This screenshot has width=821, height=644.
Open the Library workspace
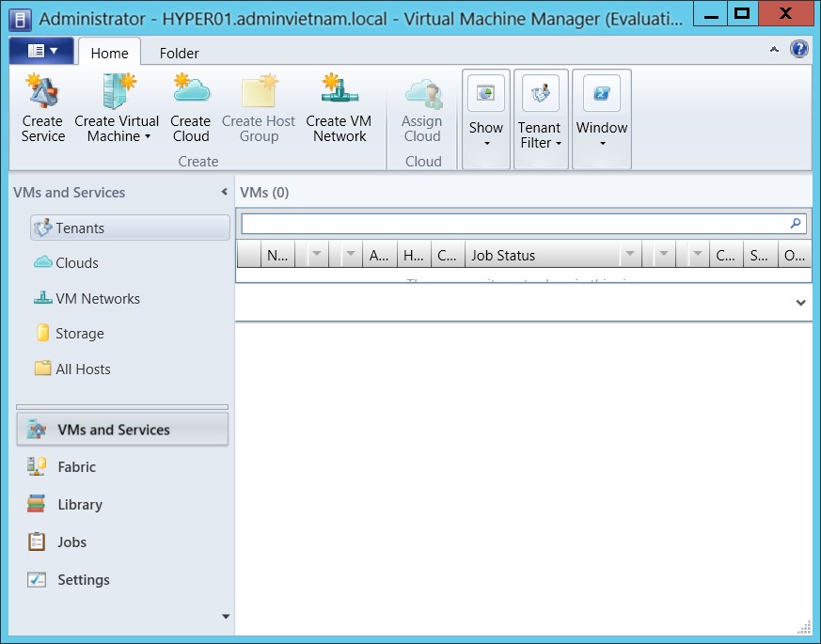[122, 504]
